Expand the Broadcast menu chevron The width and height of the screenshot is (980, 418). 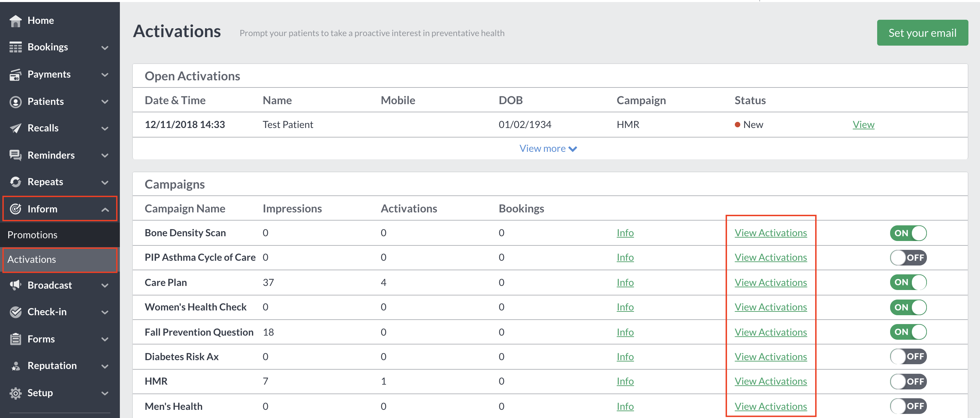(x=105, y=286)
